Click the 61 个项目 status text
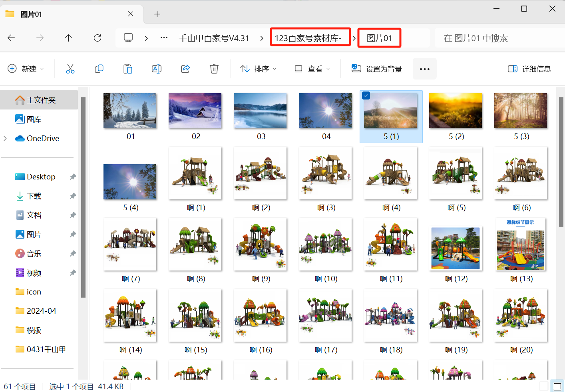The width and height of the screenshot is (565, 392). point(20,386)
